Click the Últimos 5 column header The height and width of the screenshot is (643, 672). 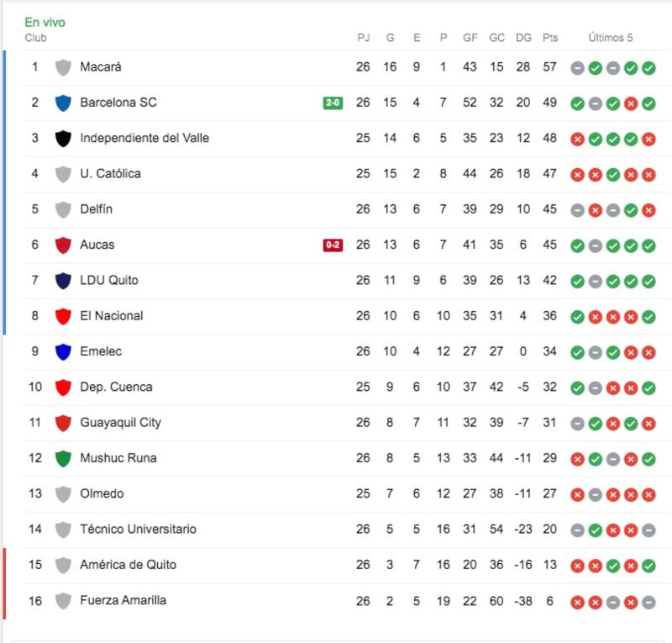611,38
